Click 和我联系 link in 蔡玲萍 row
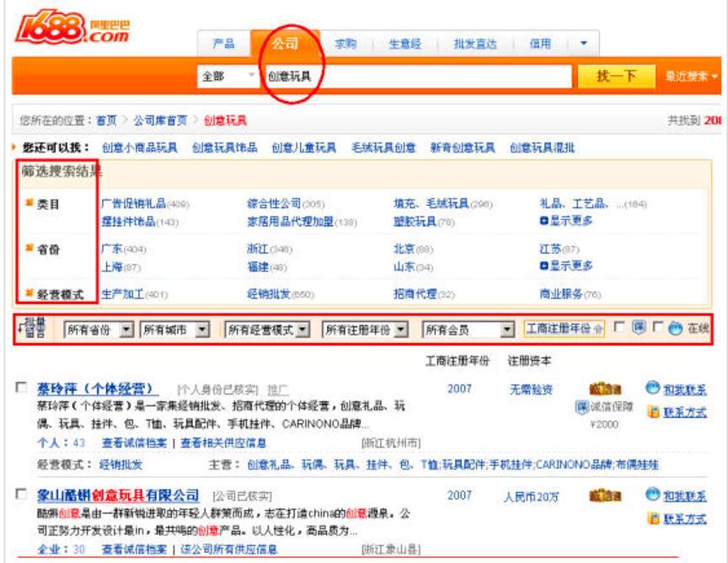Viewport: 728px width, 563px height. click(x=685, y=389)
